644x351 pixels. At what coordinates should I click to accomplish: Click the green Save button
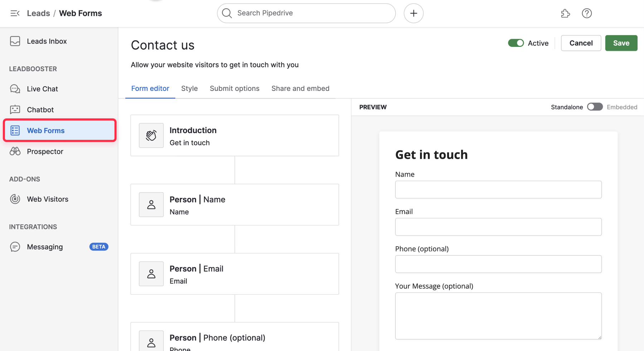click(621, 43)
